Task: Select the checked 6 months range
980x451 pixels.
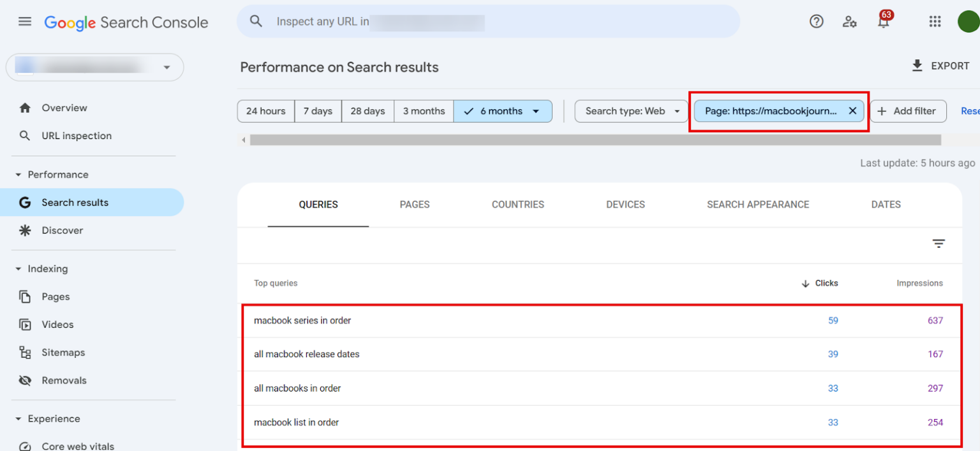Action: point(503,111)
